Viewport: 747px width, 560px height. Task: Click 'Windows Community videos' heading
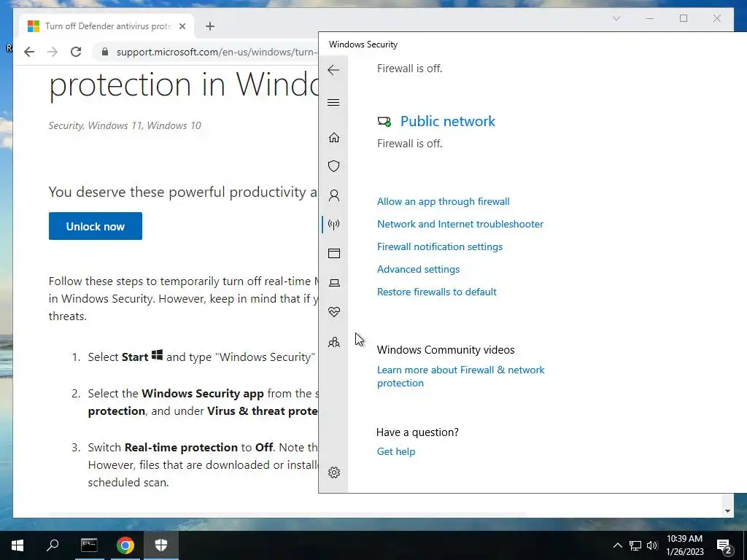[x=446, y=350]
